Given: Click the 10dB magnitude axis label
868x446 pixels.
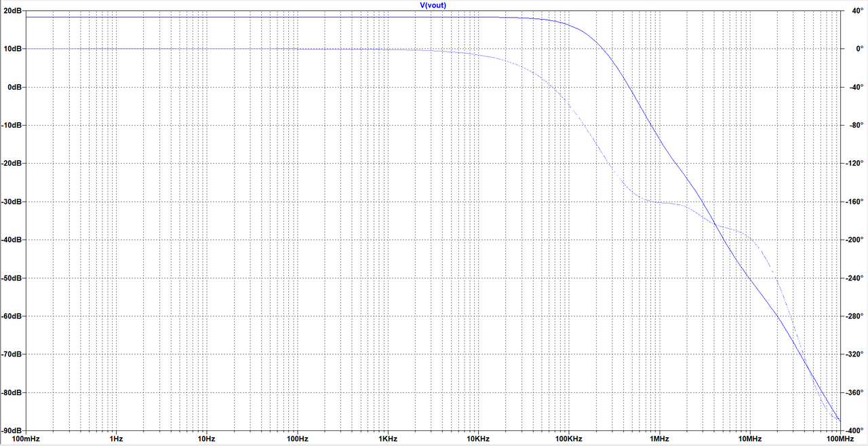Looking at the screenshot, I should [x=12, y=49].
